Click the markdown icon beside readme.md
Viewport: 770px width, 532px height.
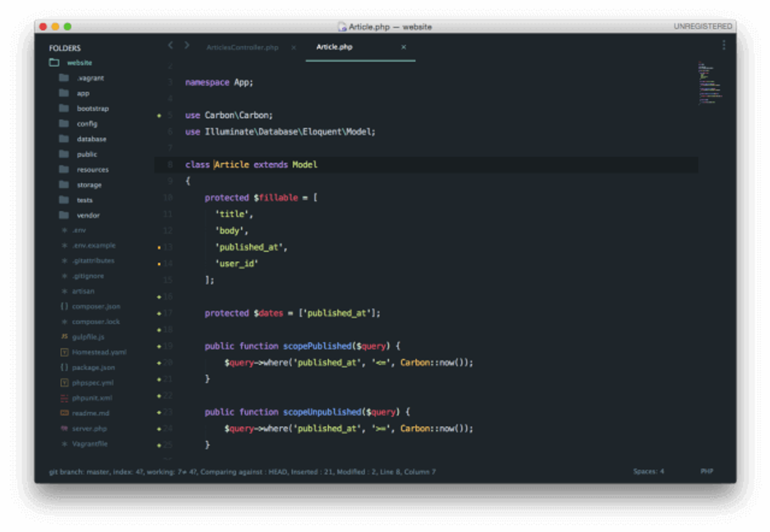[64, 413]
